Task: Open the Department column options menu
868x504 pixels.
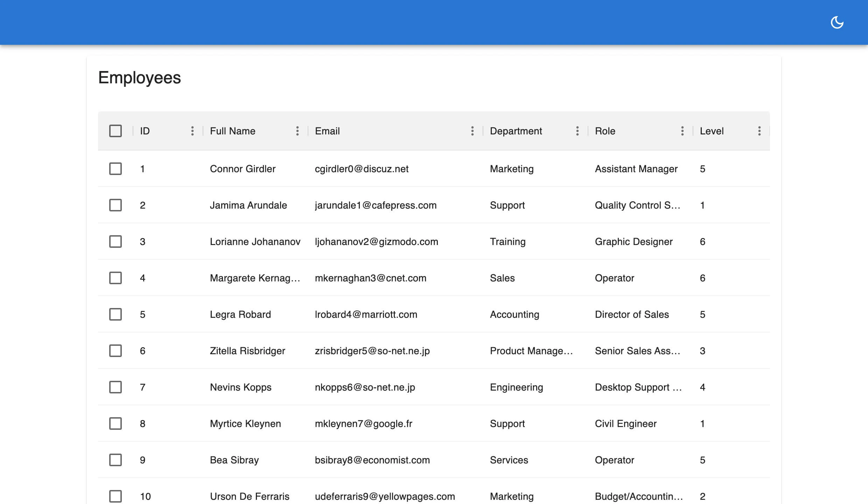Action: click(577, 131)
